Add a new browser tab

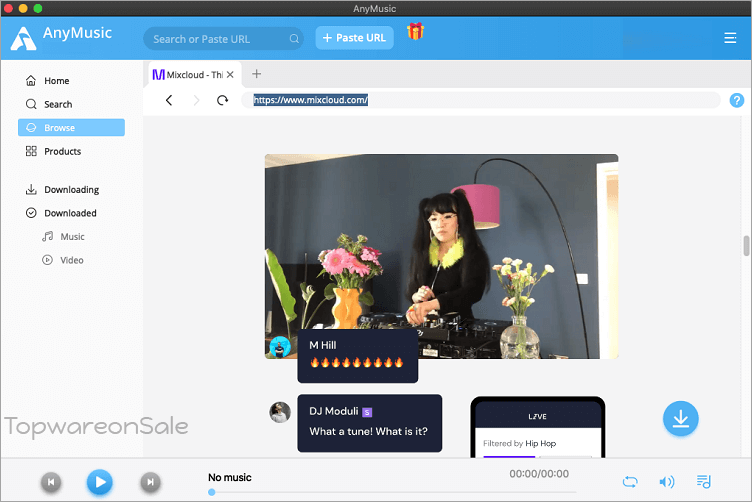257,74
